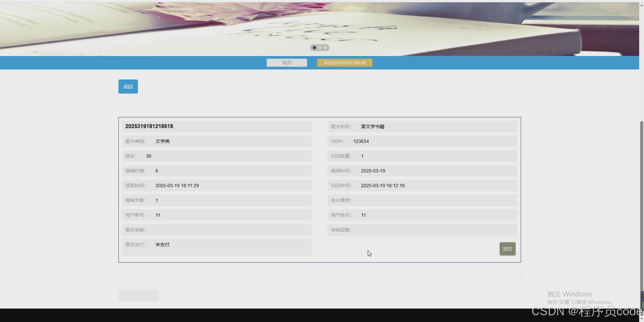Click the 图书类别 label
The width and height of the screenshot is (644, 322).
(136, 141)
